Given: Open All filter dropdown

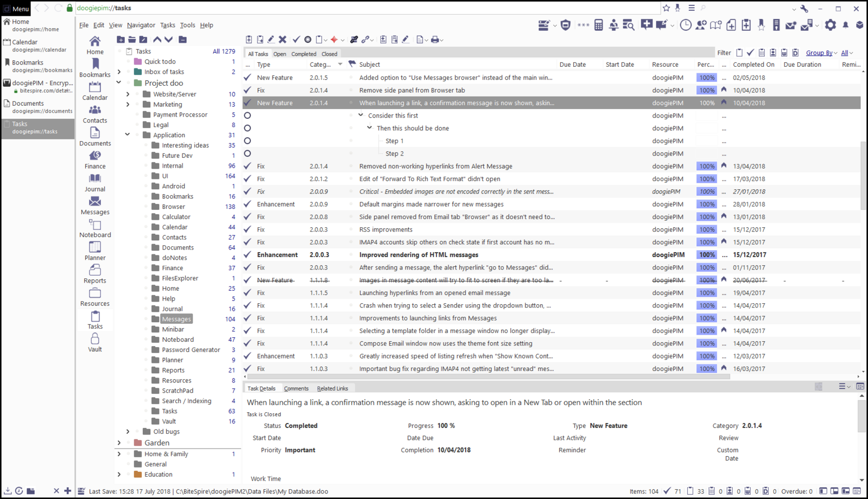Looking at the screenshot, I should 847,53.
